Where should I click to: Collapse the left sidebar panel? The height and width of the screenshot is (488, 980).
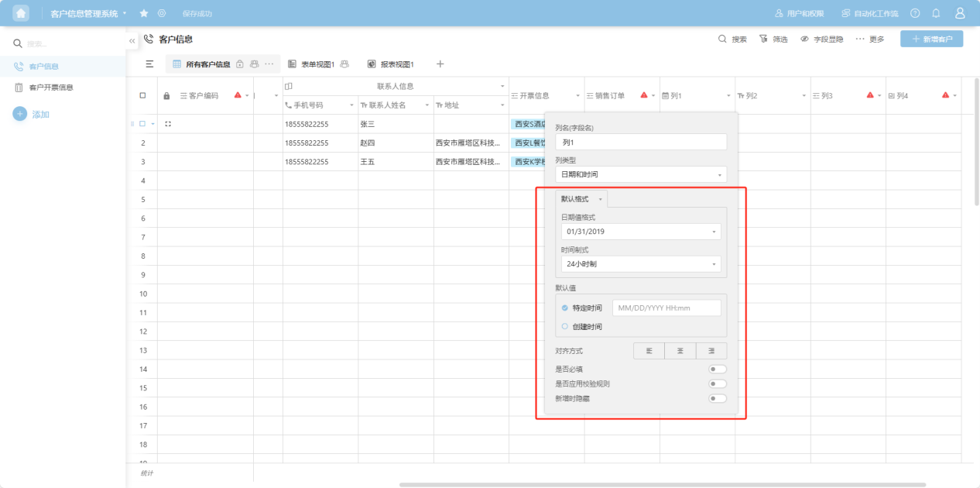(132, 40)
